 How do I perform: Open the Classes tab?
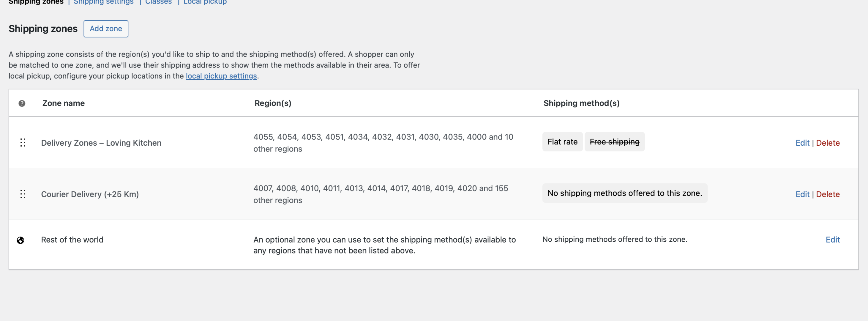click(158, 2)
